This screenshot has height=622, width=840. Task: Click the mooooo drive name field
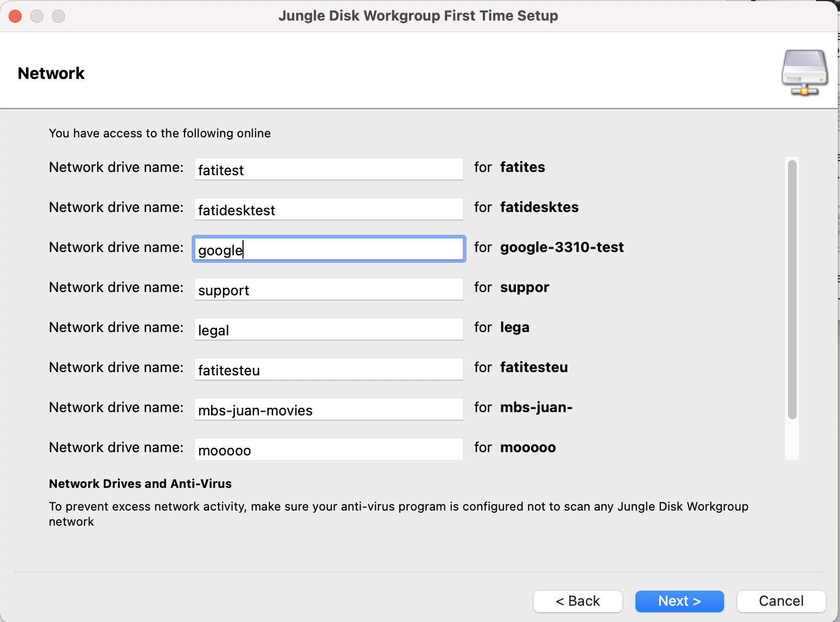click(x=329, y=449)
